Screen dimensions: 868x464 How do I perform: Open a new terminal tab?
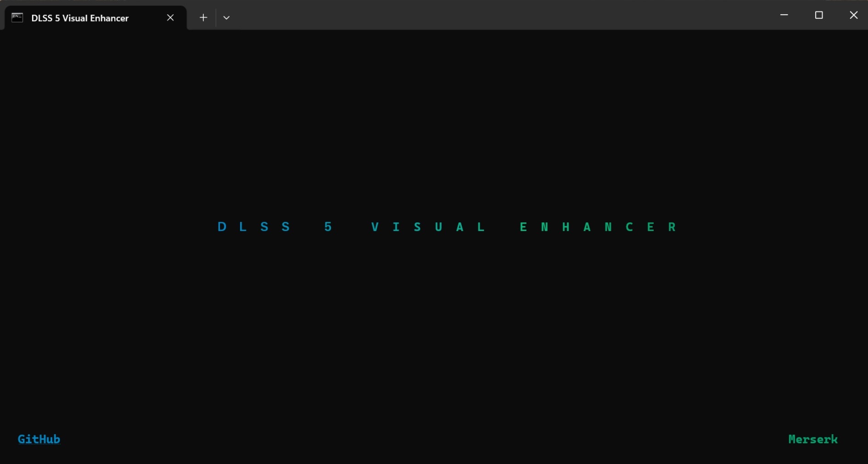click(x=203, y=17)
